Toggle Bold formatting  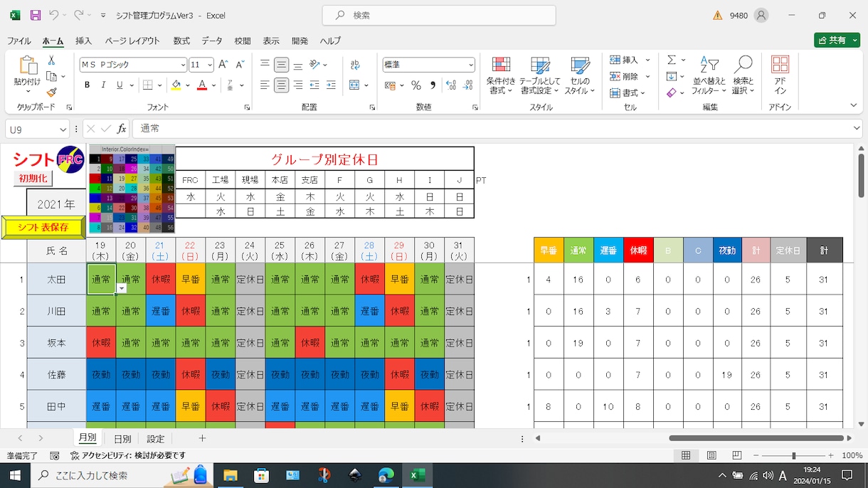87,85
